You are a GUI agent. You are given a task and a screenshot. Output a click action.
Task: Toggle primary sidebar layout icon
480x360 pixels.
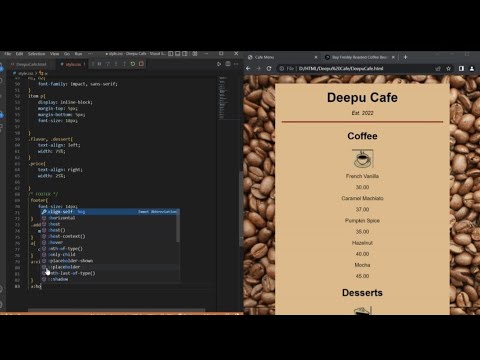click(x=171, y=54)
